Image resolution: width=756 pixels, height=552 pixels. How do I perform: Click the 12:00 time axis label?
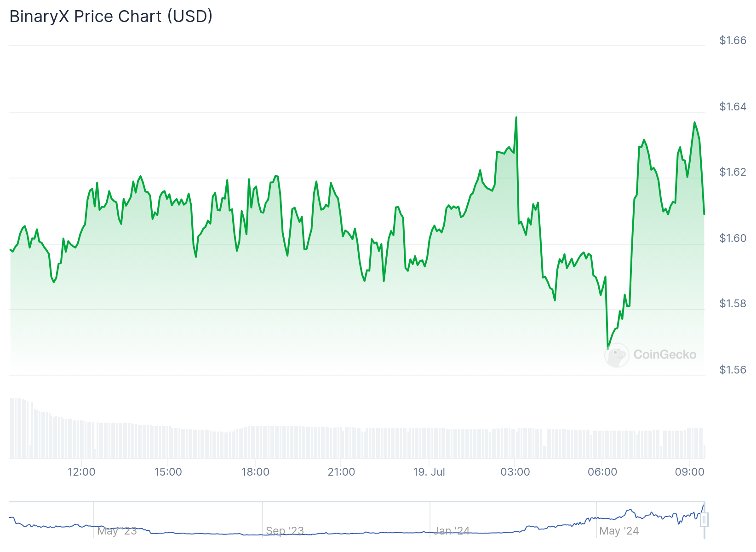pos(81,472)
